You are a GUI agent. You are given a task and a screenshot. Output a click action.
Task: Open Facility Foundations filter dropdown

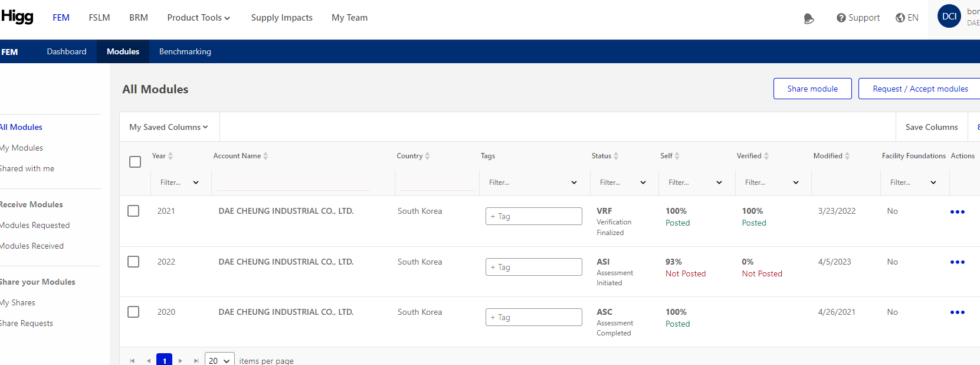click(913, 182)
